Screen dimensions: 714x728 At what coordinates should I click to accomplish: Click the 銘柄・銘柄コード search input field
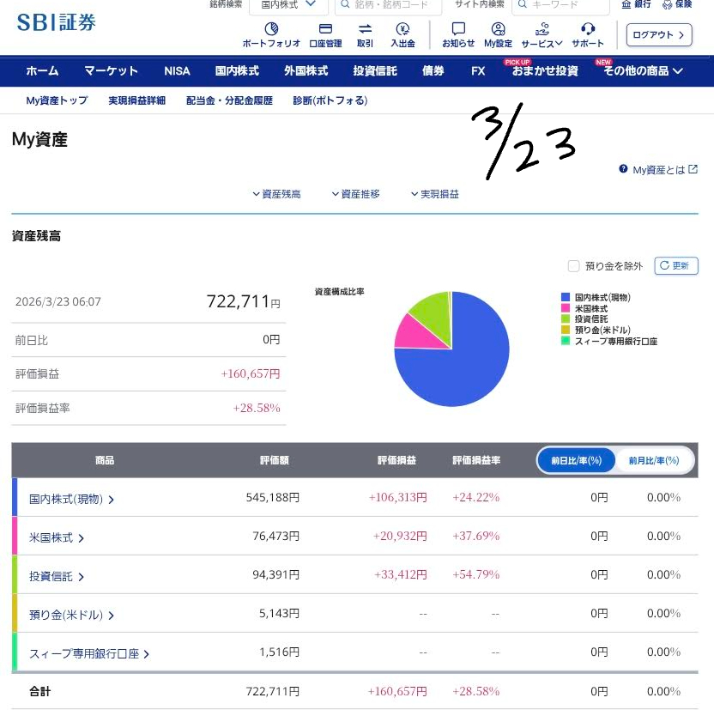(391, 5)
